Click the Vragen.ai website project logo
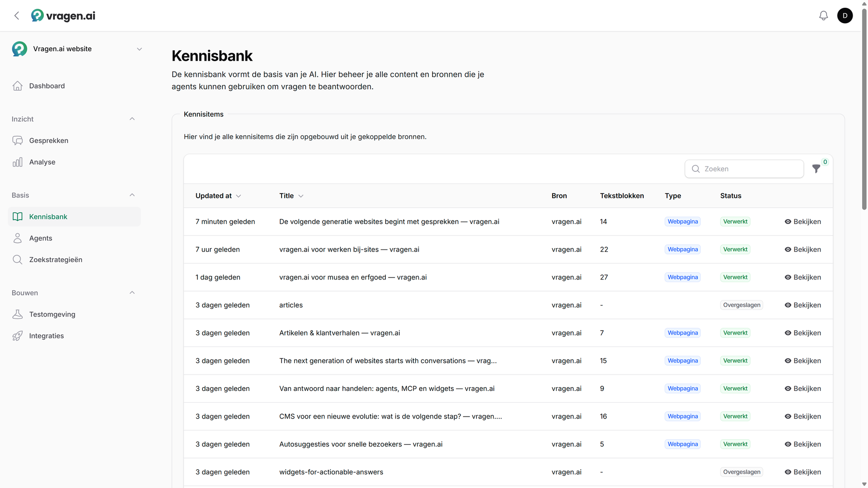The height and width of the screenshot is (488, 868). 20,49
